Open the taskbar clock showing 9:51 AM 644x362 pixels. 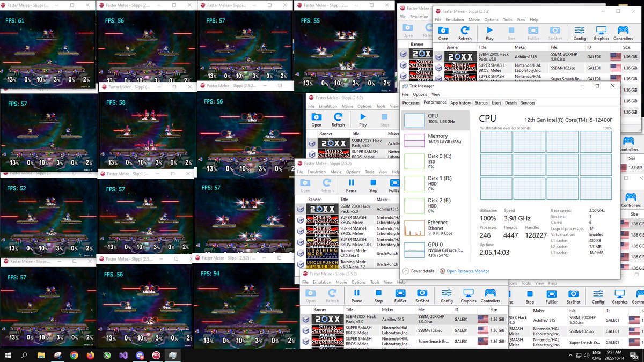(x=614, y=355)
